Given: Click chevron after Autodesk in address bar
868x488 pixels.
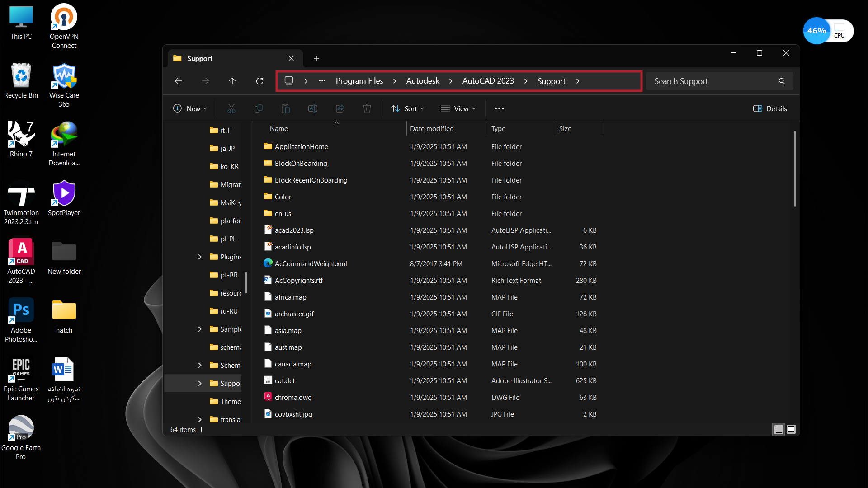Looking at the screenshot, I should [x=451, y=81].
